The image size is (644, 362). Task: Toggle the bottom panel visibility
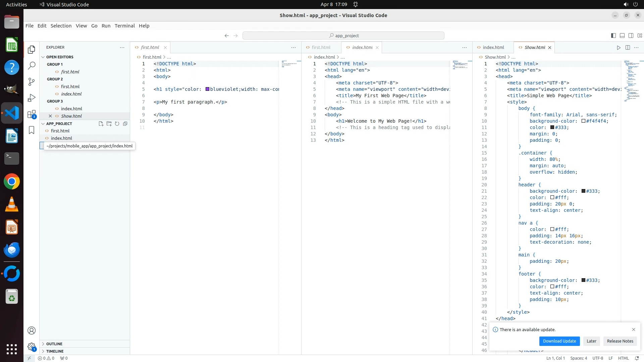pyautogui.click(x=622, y=36)
